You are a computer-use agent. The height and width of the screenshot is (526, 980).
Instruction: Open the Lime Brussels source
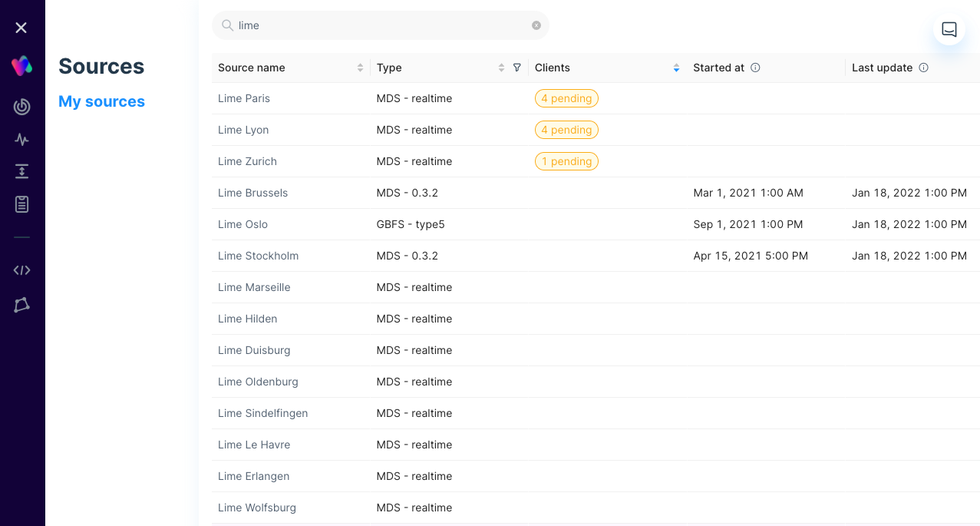[252, 193]
